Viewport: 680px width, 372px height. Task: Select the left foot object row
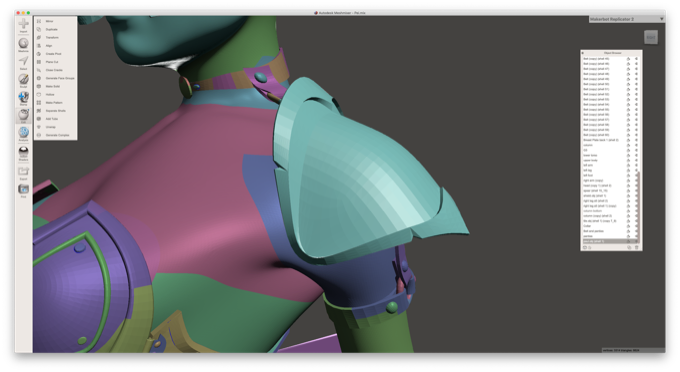610,175
